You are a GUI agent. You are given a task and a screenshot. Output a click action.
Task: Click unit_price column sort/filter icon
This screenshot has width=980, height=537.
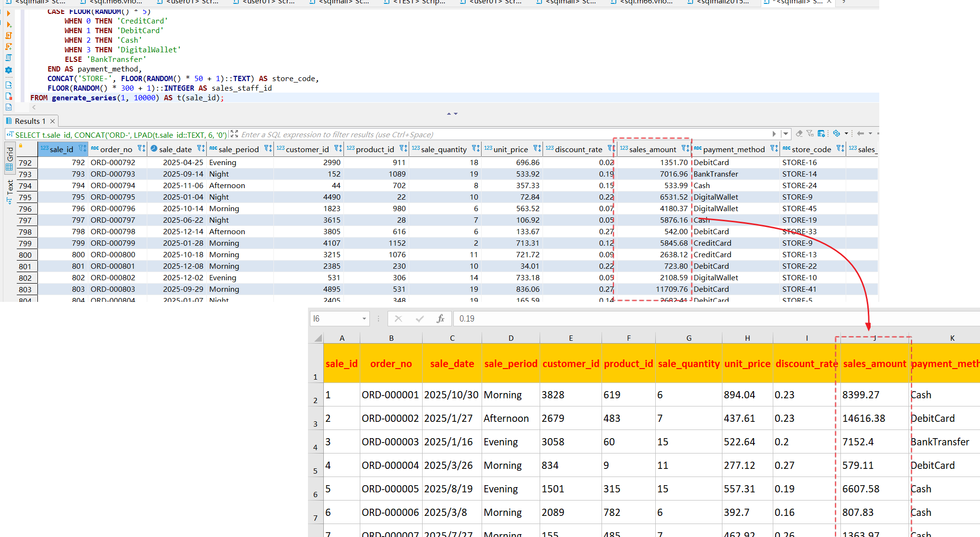pos(537,149)
